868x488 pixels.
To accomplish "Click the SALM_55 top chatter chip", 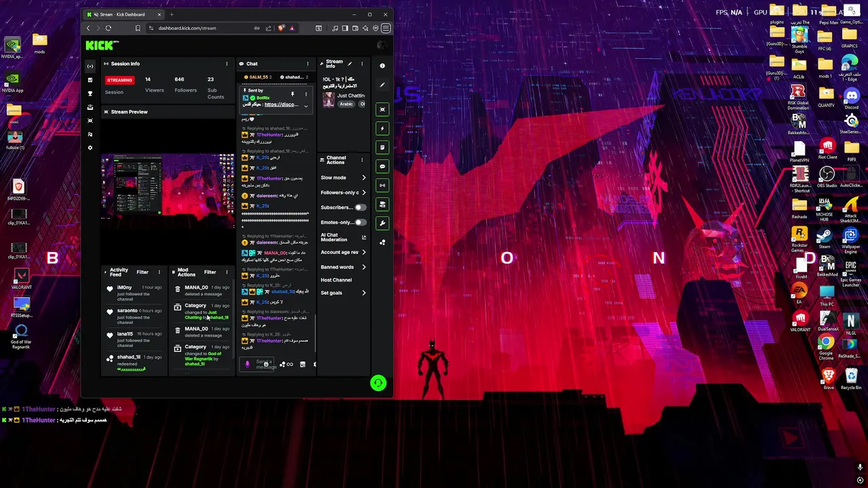I will pyautogui.click(x=258, y=77).
